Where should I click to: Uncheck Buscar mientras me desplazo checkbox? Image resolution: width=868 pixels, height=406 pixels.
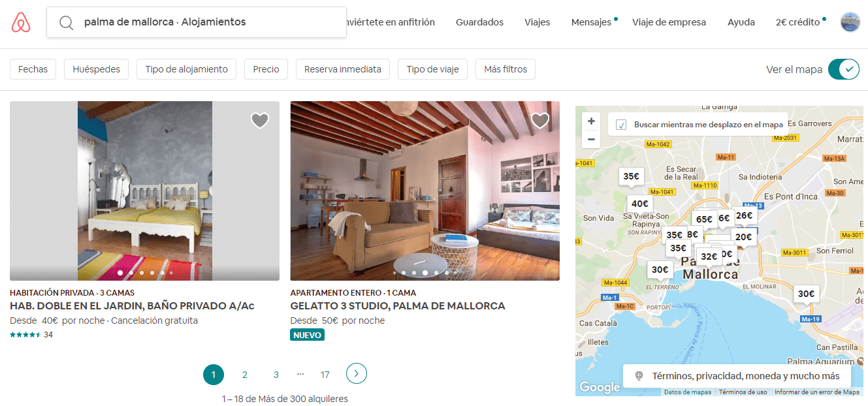[x=621, y=125]
